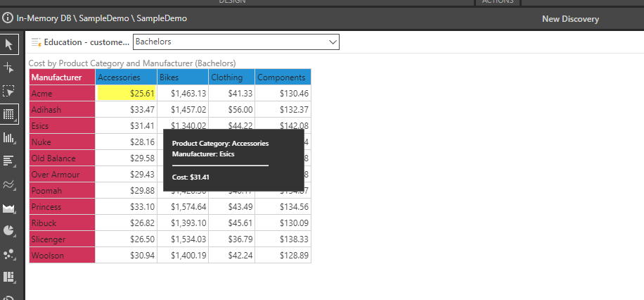
Task: Click the $1,463.13 Acme Bikes cell
Action: click(183, 94)
